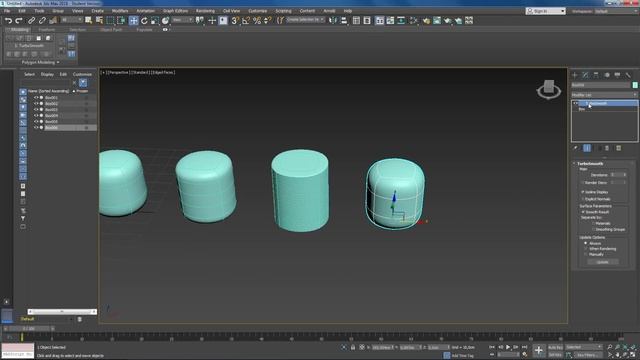Click the Update button in TurboSmooth
The image size is (640, 360).
[603, 262]
